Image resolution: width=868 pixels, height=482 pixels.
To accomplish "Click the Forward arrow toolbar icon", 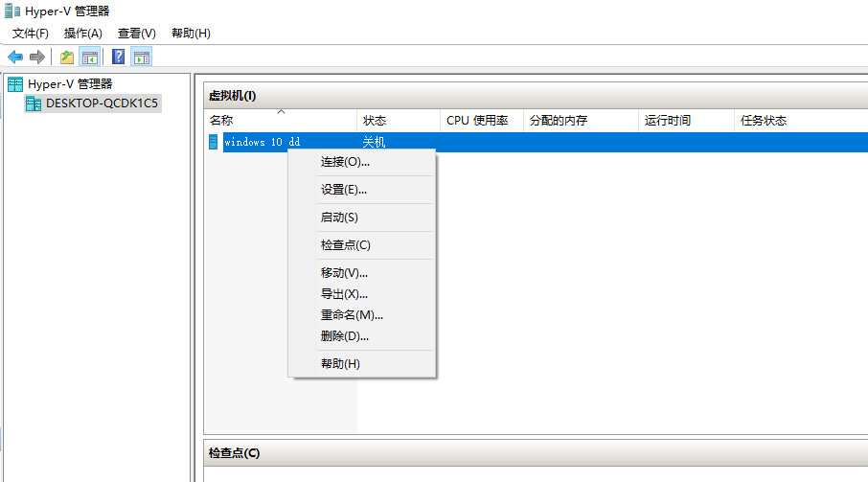I will 37,57.
